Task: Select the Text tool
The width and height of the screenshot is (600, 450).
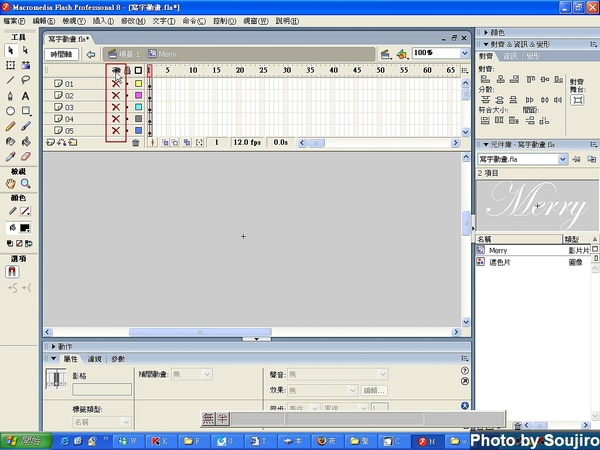Action: (x=25, y=96)
